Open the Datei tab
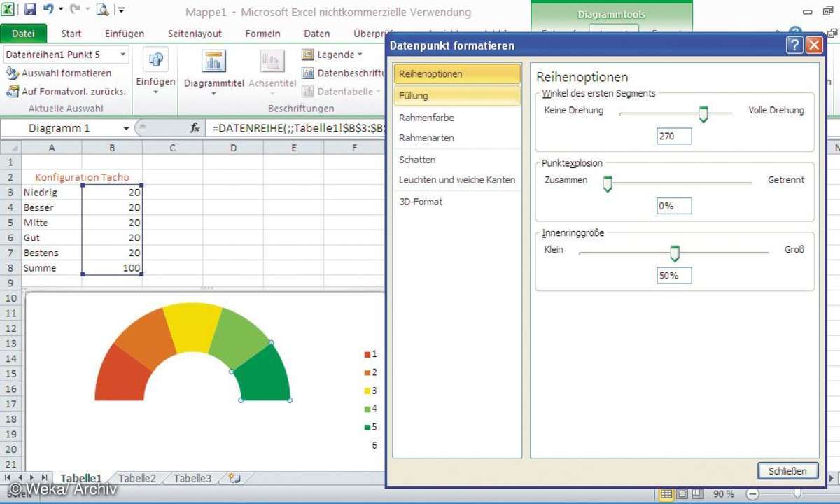The height and width of the screenshot is (504, 840). click(x=23, y=34)
